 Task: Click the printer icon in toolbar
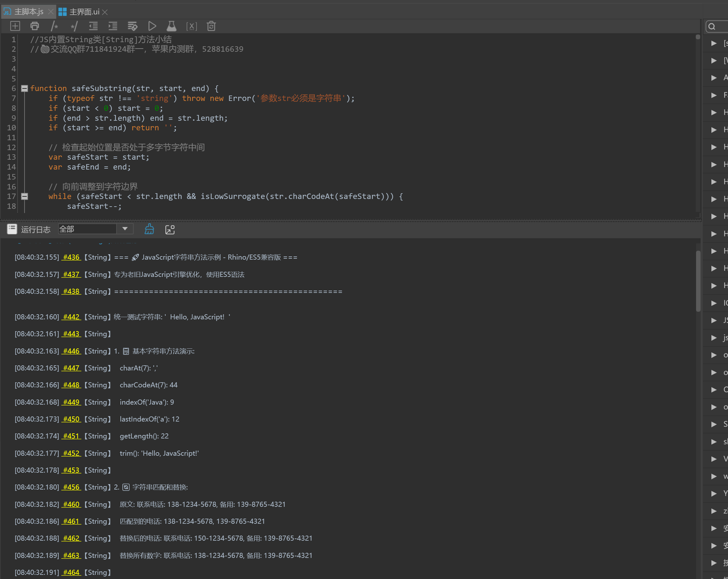click(35, 26)
